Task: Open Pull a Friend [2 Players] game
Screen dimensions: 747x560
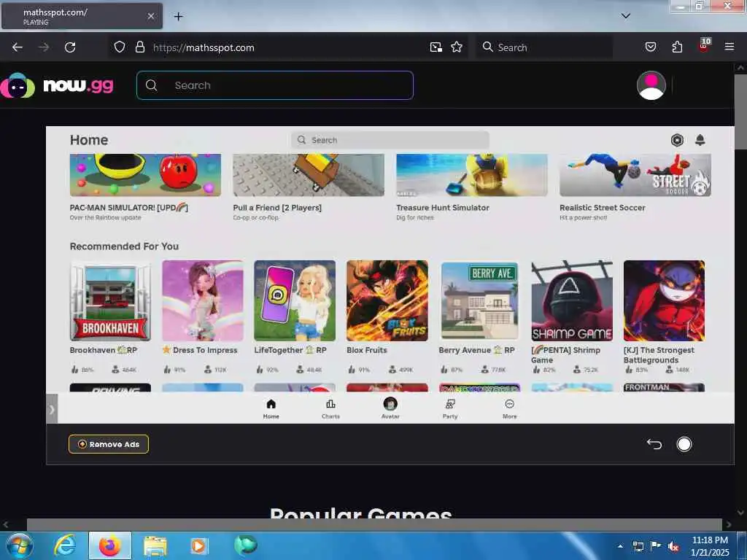Action: point(309,175)
